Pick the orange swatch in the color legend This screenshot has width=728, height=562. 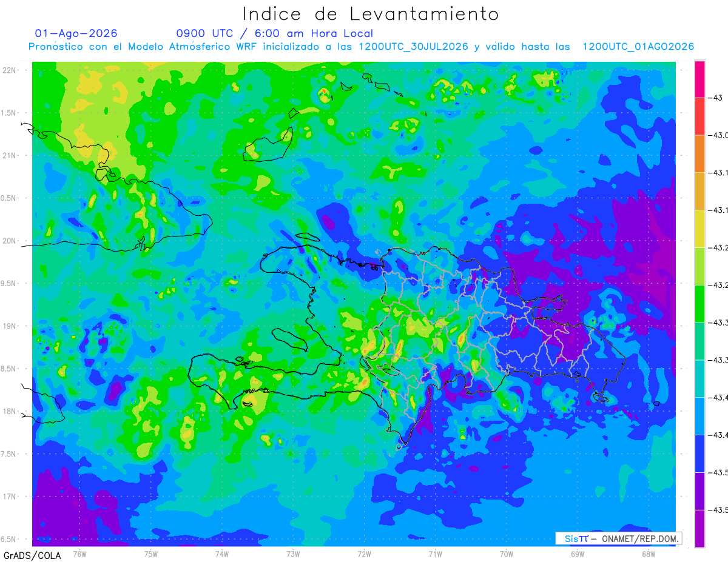[699, 153]
